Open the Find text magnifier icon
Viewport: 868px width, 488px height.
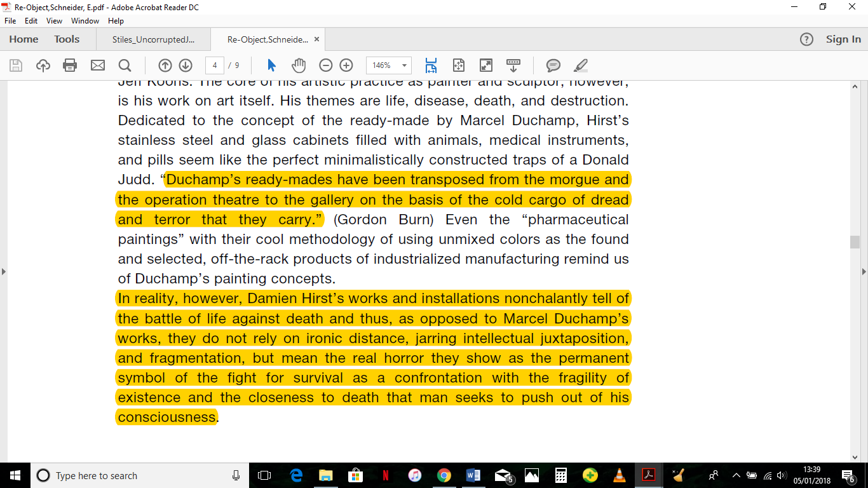pyautogui.click(x=125, y=65)
